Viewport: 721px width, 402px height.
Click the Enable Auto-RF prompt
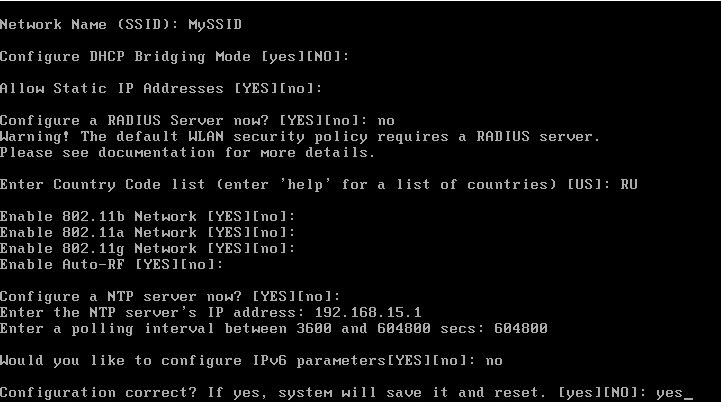[x=112, y=264]
